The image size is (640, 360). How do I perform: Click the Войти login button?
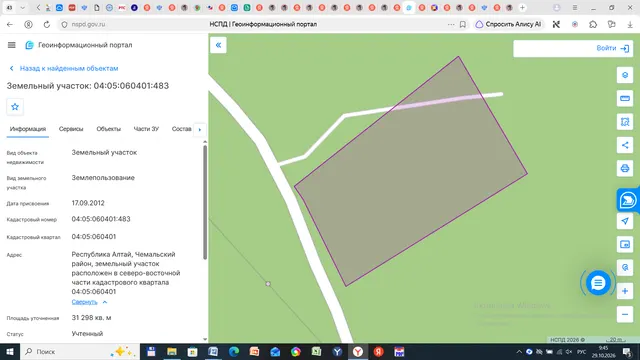coord(613,48)
